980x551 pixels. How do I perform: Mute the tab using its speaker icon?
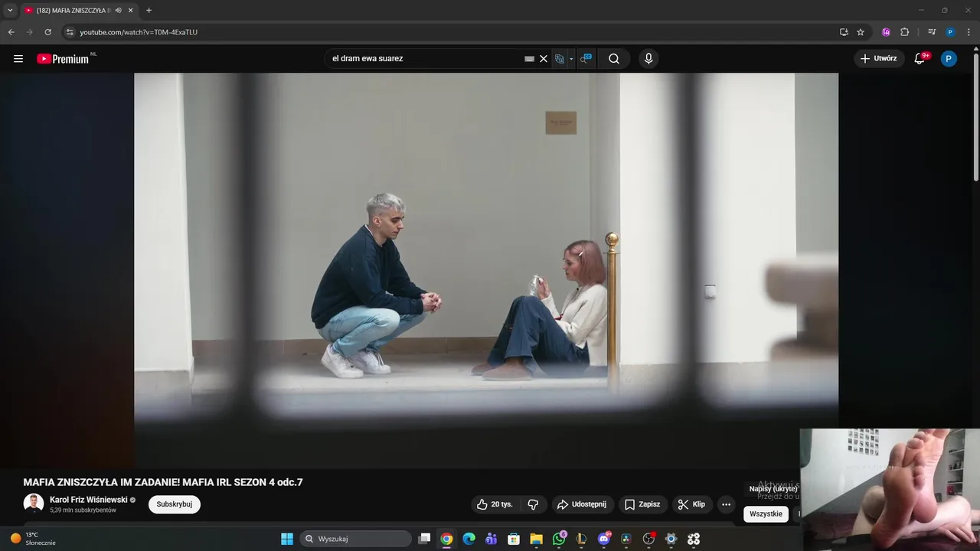119,11
